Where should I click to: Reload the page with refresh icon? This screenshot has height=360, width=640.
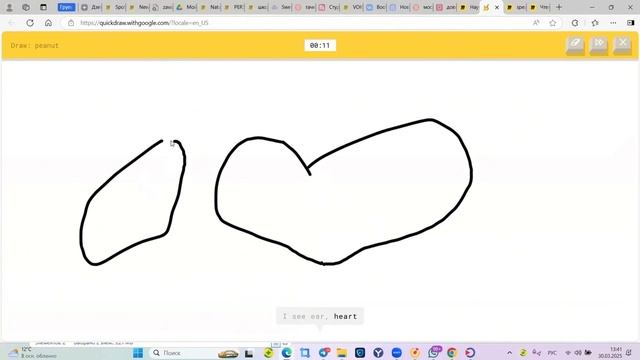click(30, 23)
